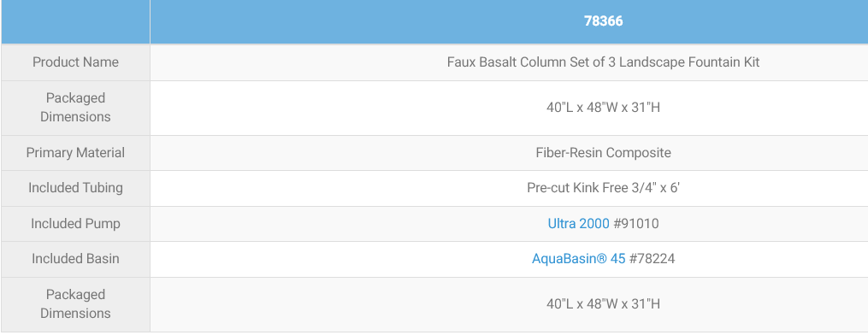868x335 pixels.
Task: Click the Primary Material row label
Action: coord(75,153)
